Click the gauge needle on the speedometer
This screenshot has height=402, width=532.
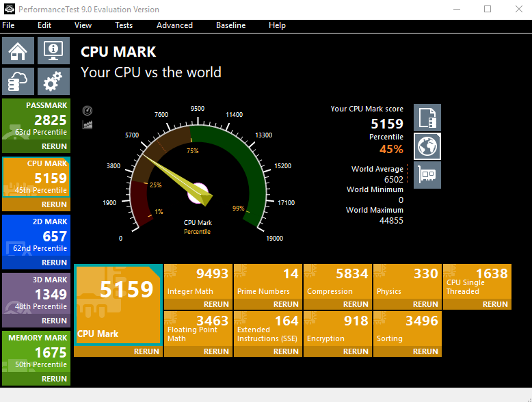(178, 180)
